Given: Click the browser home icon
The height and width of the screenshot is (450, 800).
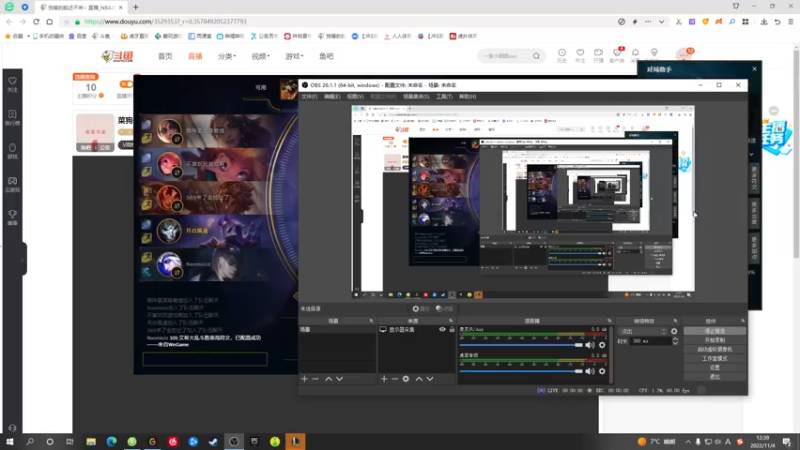Looking at the screenshot, I should [x=49, y=21].
